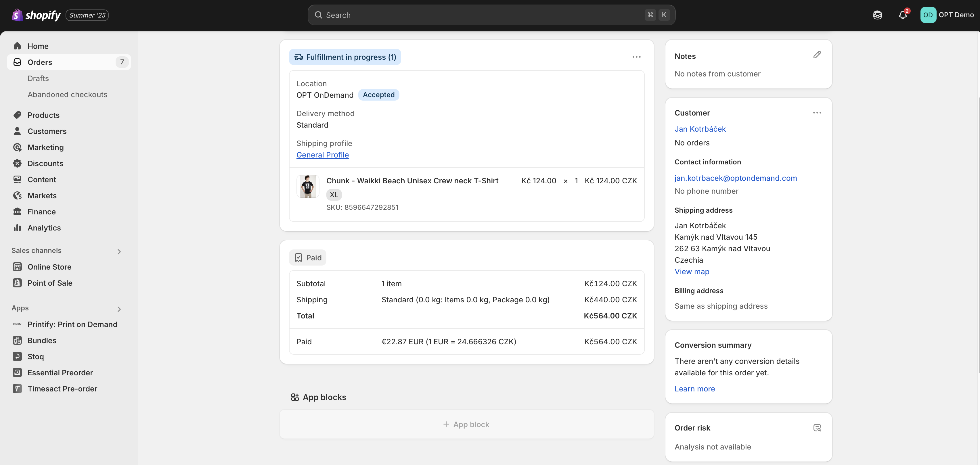
Task: Open the Discounts section
Action: point(45,164)
